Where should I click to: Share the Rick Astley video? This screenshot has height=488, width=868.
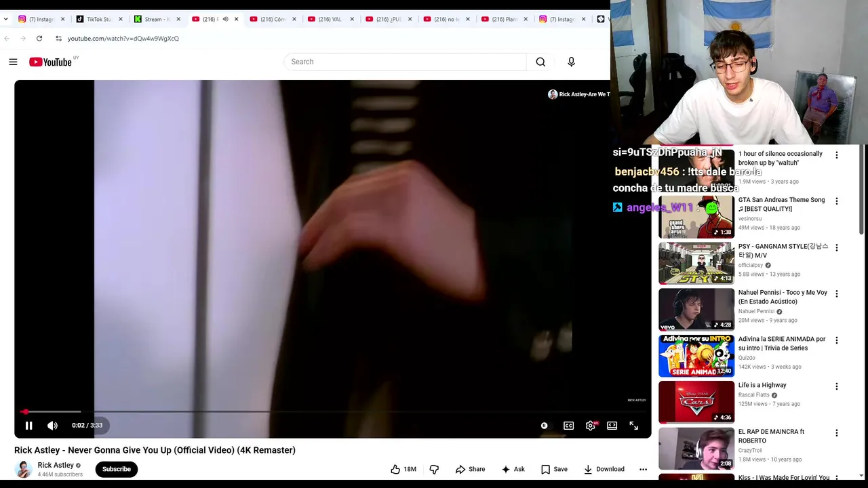(470, 469)
